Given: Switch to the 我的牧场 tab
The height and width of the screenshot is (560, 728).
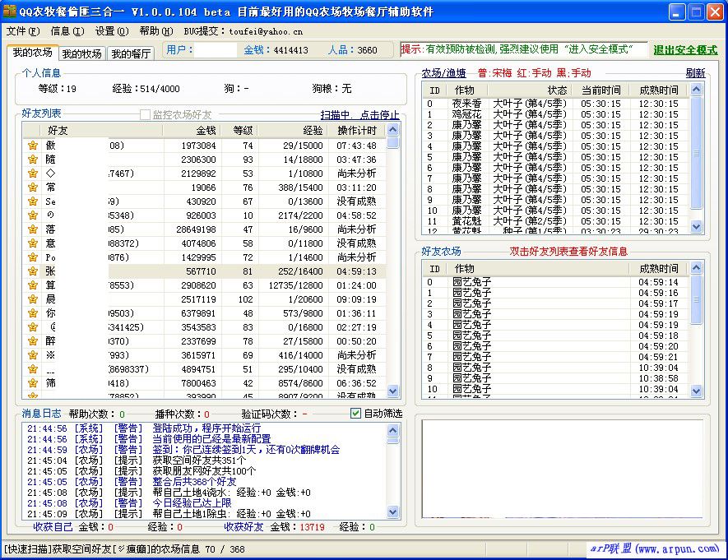Looking at the screenshot, I should [x=81, y=53].
